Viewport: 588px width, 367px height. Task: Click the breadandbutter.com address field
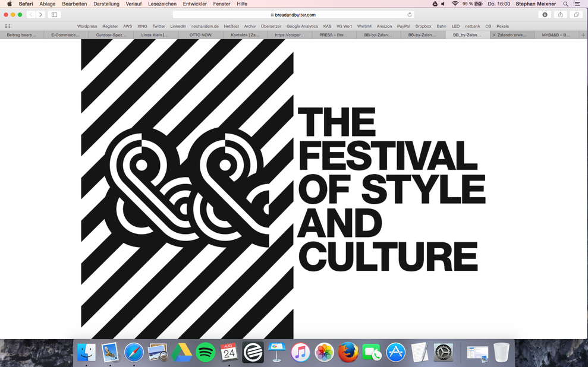(293, 15)
